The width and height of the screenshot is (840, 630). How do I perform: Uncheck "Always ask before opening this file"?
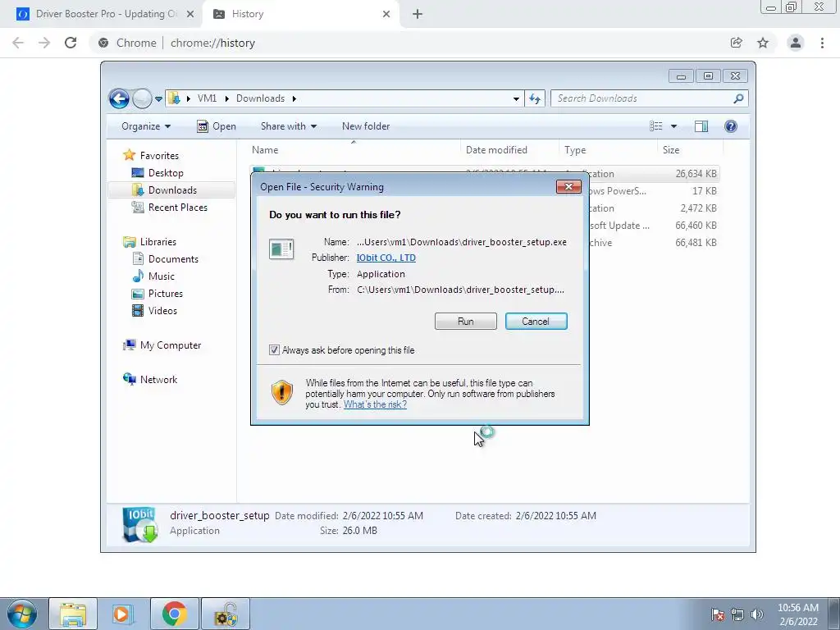274,350
